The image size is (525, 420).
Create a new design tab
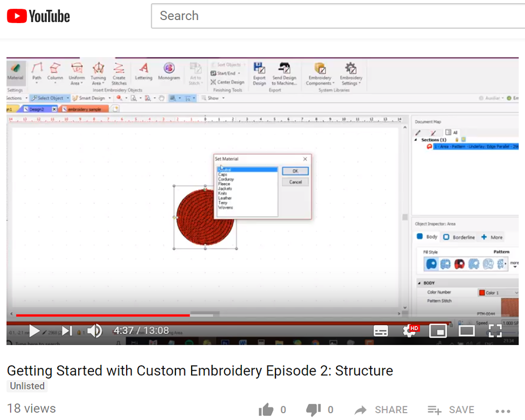click(115, 109)
